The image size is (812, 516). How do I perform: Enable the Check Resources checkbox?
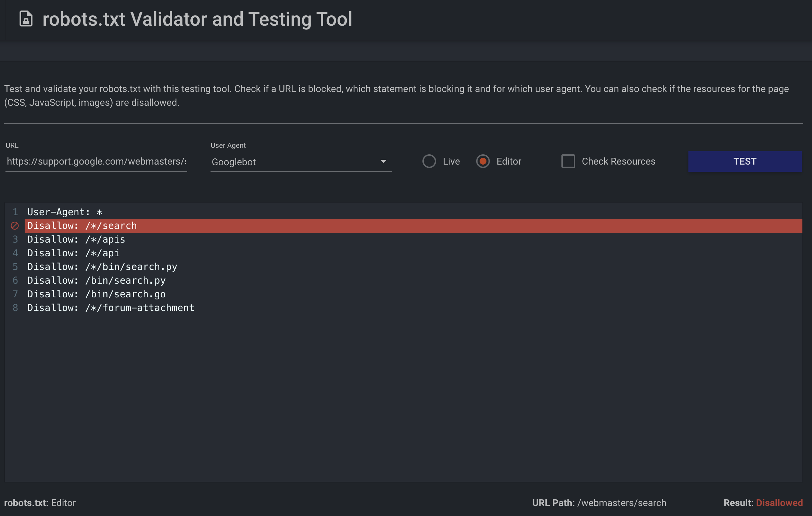(568, 161)
